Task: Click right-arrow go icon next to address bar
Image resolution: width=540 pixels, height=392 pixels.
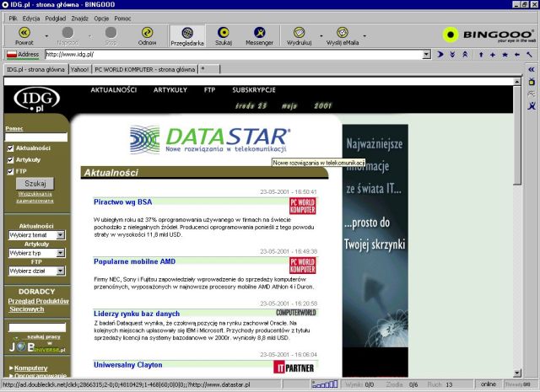Action: pos(440,55)
